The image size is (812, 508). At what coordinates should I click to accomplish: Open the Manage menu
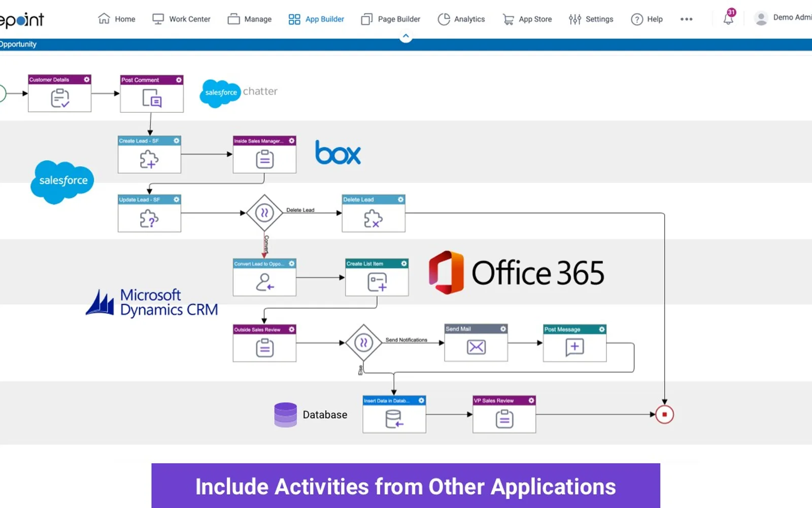click(249, 19)
